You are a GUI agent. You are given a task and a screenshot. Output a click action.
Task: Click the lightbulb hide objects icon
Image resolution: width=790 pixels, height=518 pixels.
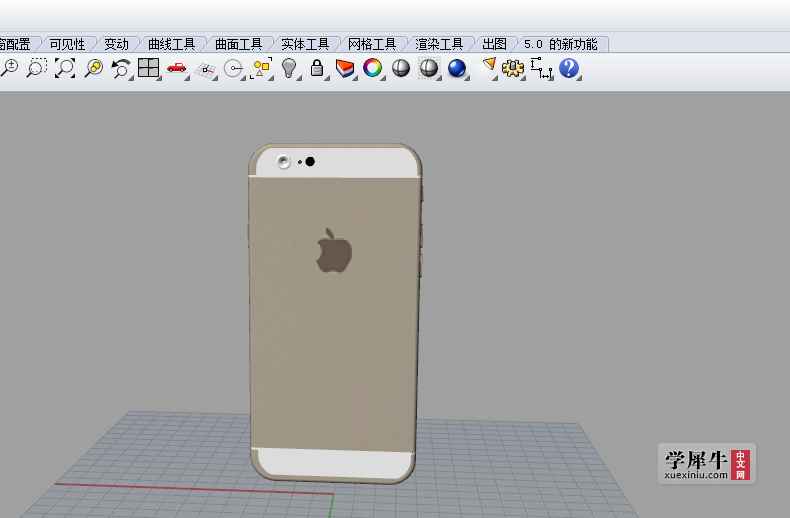[289, 68]
